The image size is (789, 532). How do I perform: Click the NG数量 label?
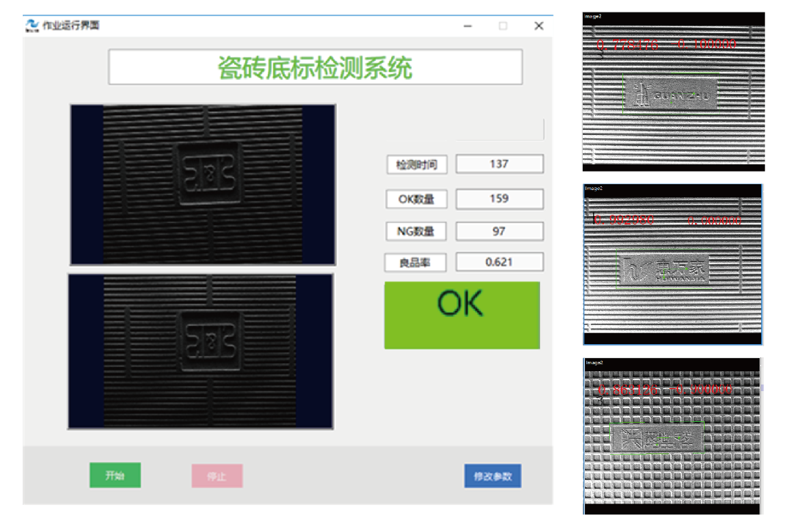coord(416,232)
